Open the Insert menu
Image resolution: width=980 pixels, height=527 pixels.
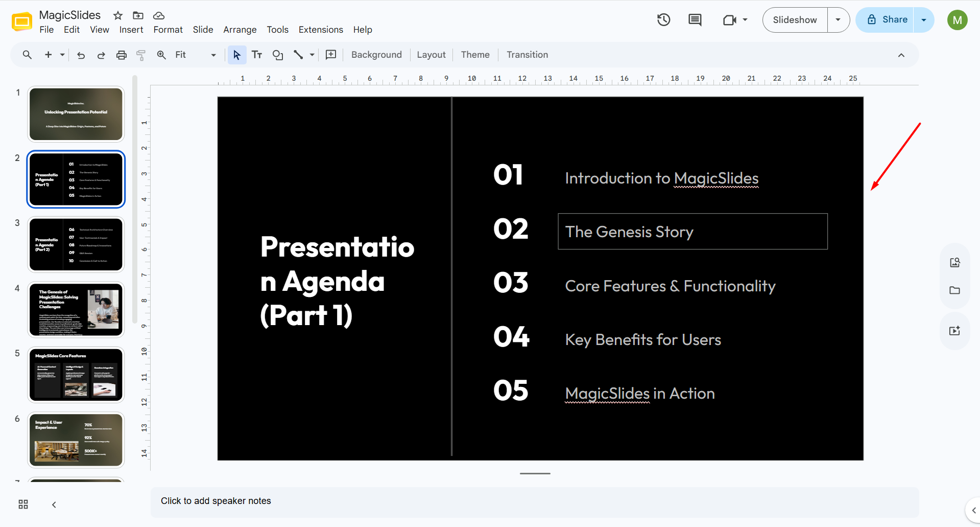131,30
